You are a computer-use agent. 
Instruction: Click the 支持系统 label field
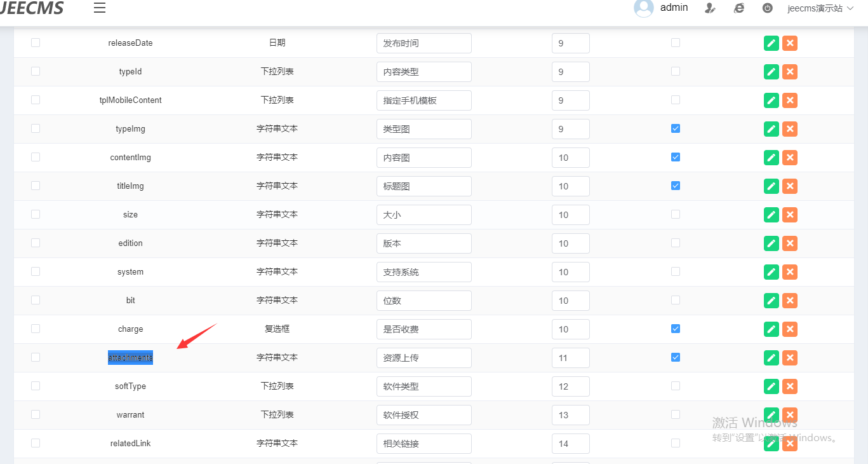tap(424, 272)
